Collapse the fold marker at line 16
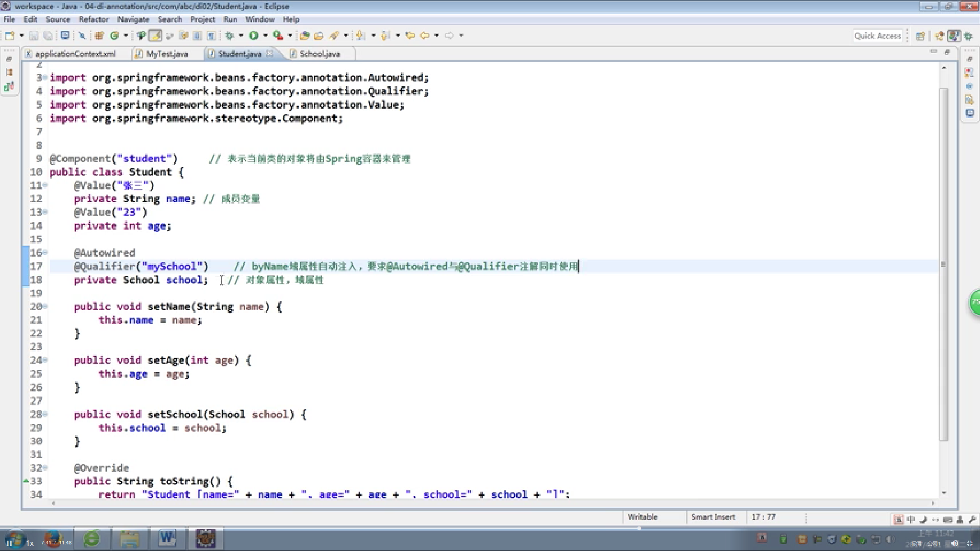This screenshot has height=551, width=980. click(45, 253)
